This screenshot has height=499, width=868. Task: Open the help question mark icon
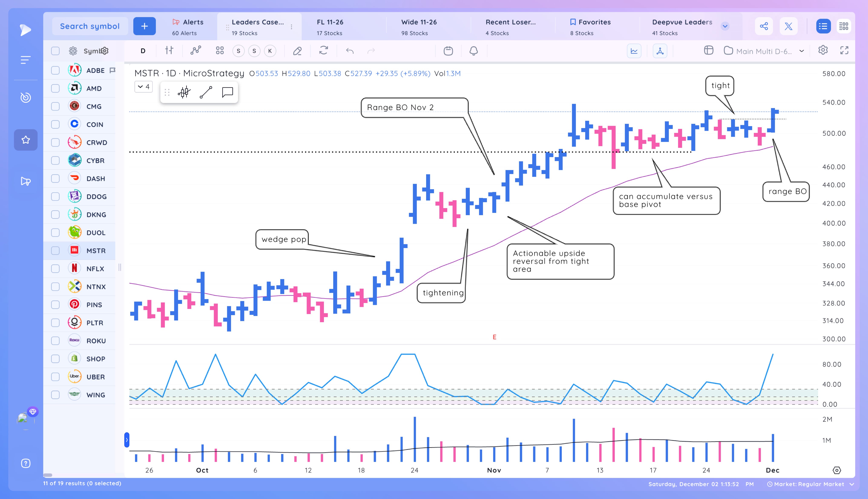tap(26, 463)
